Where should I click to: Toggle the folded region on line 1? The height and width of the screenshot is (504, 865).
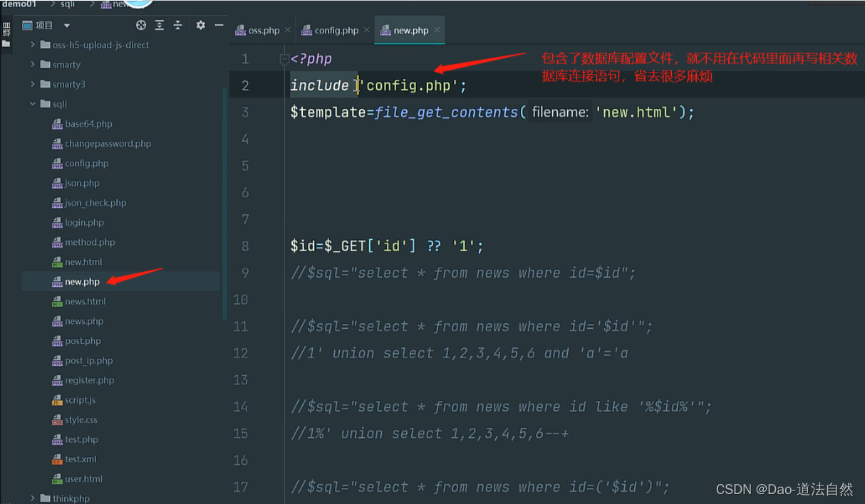[283, 58]
